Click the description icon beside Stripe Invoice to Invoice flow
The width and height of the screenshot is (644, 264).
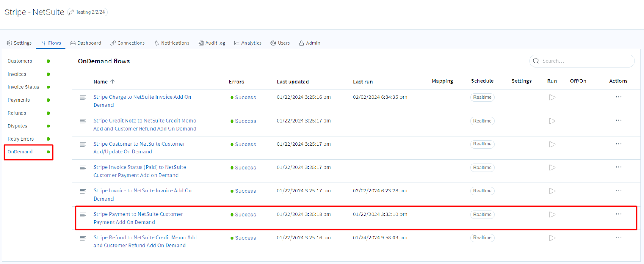pos(83,191)
